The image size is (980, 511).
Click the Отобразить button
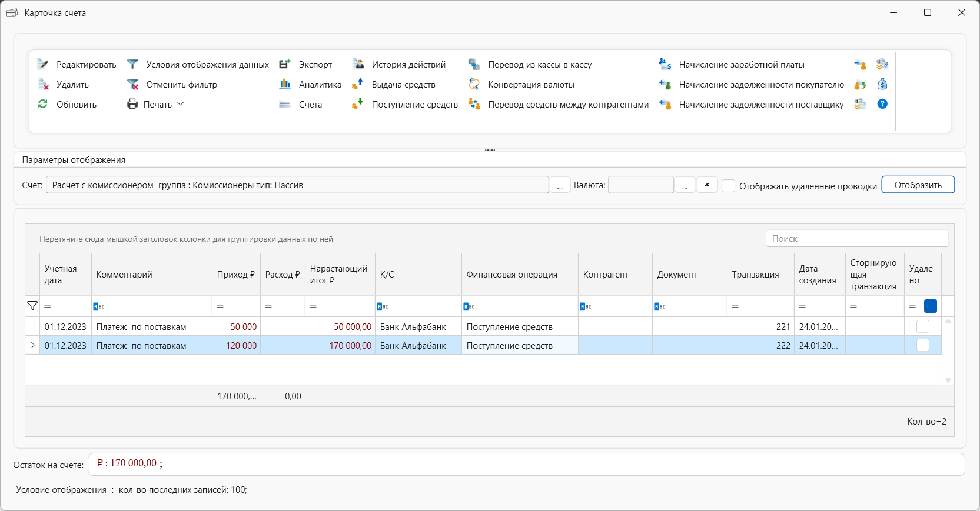point(918,185)
